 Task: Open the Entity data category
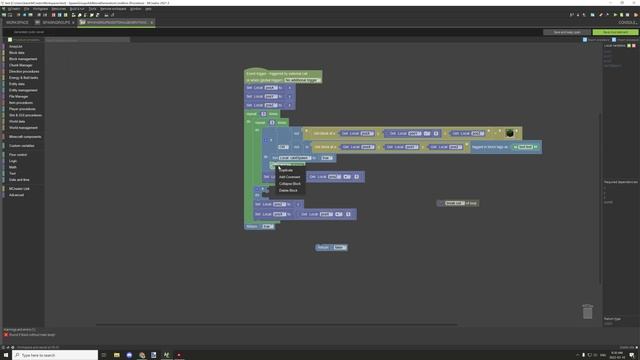[x=17, y=84]
